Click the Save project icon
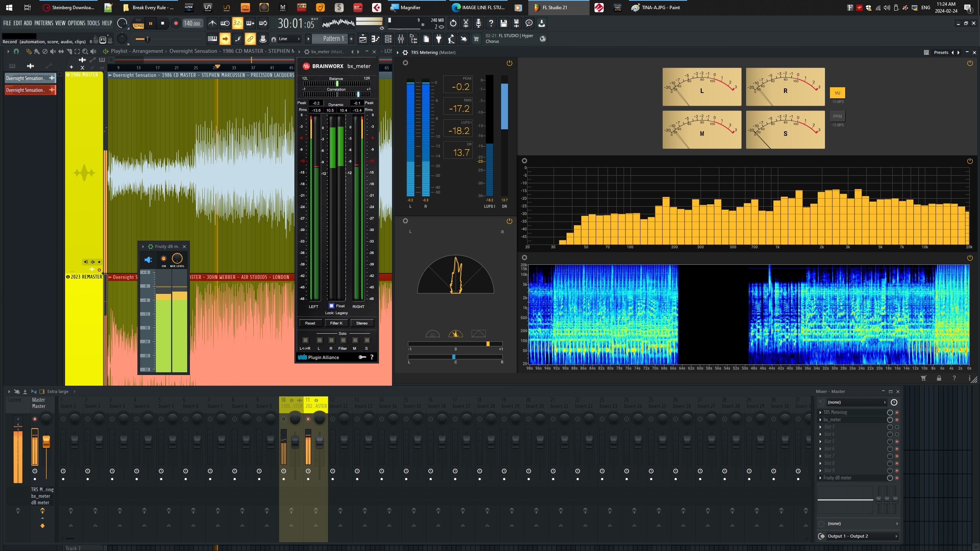 pyautogui.click(x=504, y=23)
